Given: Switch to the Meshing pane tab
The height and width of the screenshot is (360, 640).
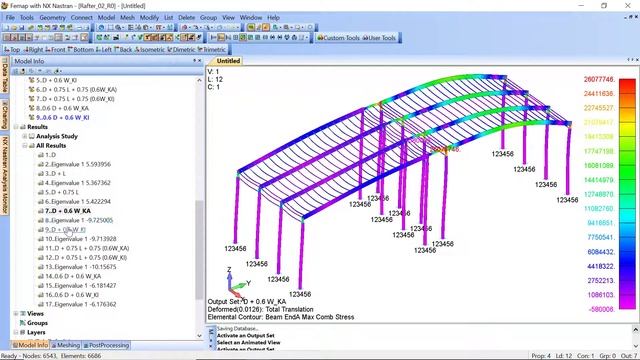Looking at the screenshot, I should coord(65,345).
